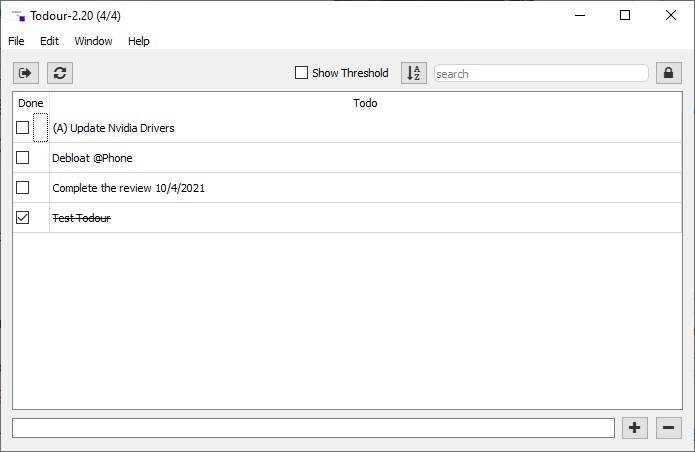Open the Help menu
Image resolution: width=695 pixels, height=452 pixels.
click(139, 41)
